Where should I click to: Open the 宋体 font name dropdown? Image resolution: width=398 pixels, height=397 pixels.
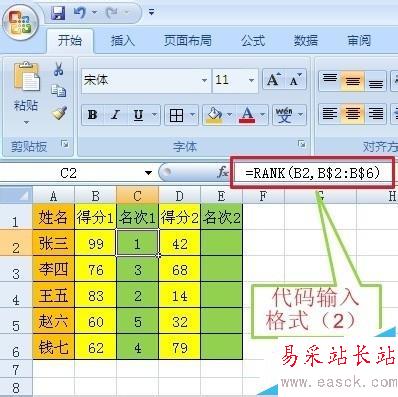(x=204, y=80)
